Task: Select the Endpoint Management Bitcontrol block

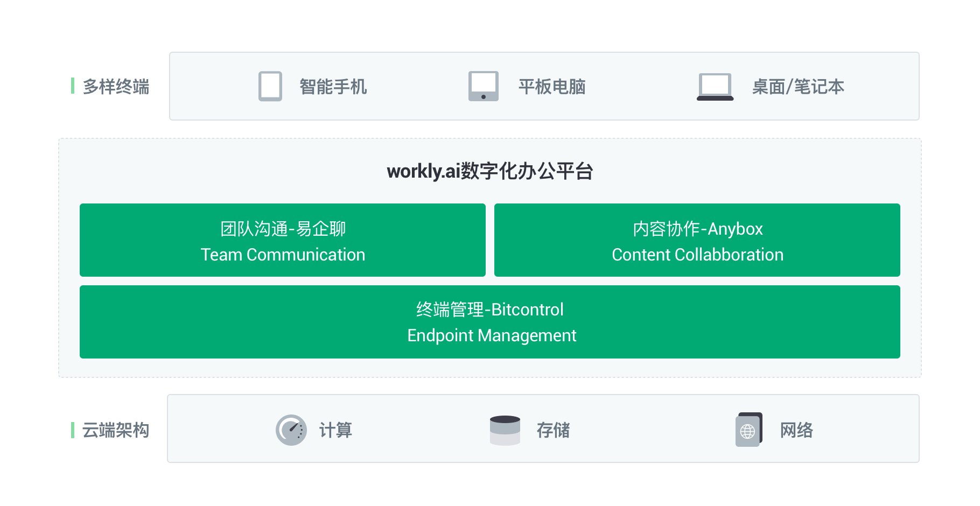Action: (490, 322)
